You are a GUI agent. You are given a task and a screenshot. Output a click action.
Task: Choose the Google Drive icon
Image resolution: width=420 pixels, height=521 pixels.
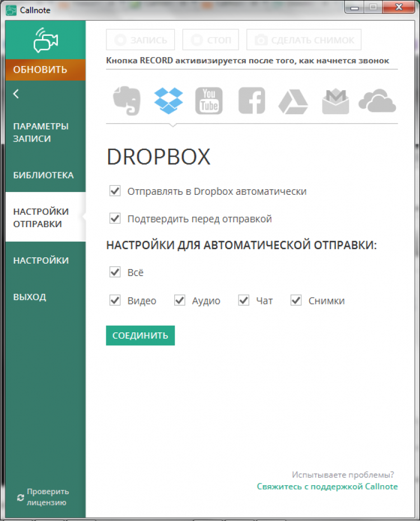(x=293, y=102)
